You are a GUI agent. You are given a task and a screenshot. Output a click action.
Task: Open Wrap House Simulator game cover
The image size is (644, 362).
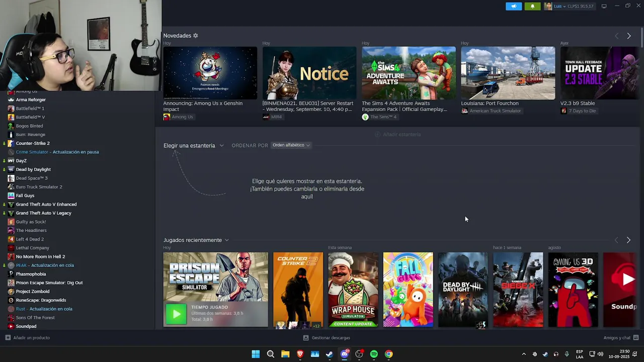click(353, 290)
